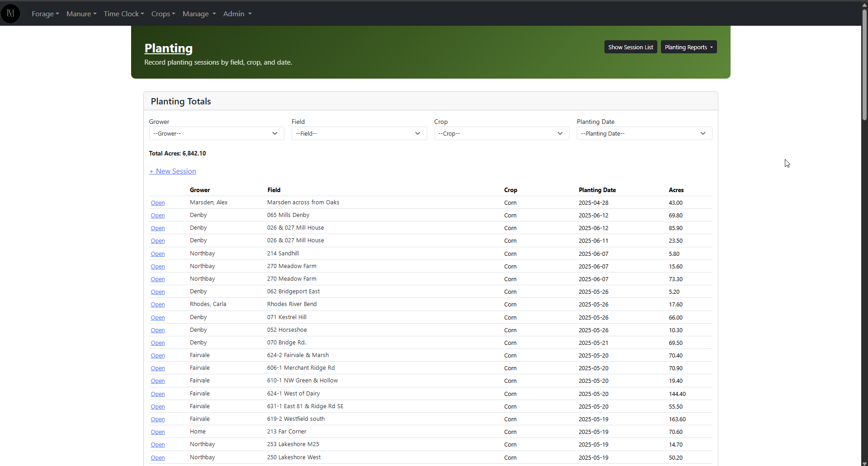Viewport: 868px width, 466px height.
Task: Open the 052 Horseshoe session
Action: (x=158, y=330)
